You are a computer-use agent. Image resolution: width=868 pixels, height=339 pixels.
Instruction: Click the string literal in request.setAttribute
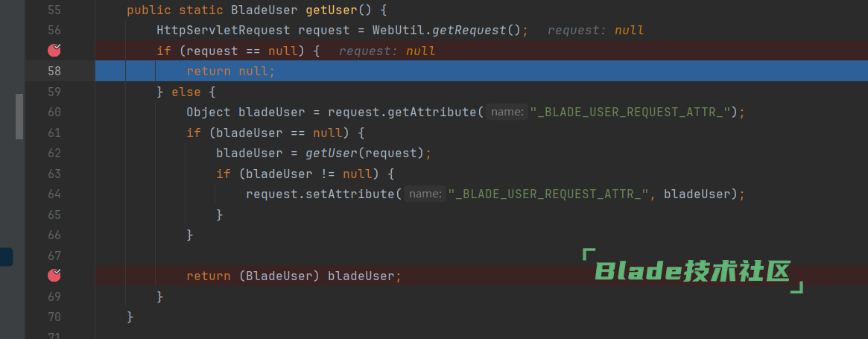click(548, 194)
